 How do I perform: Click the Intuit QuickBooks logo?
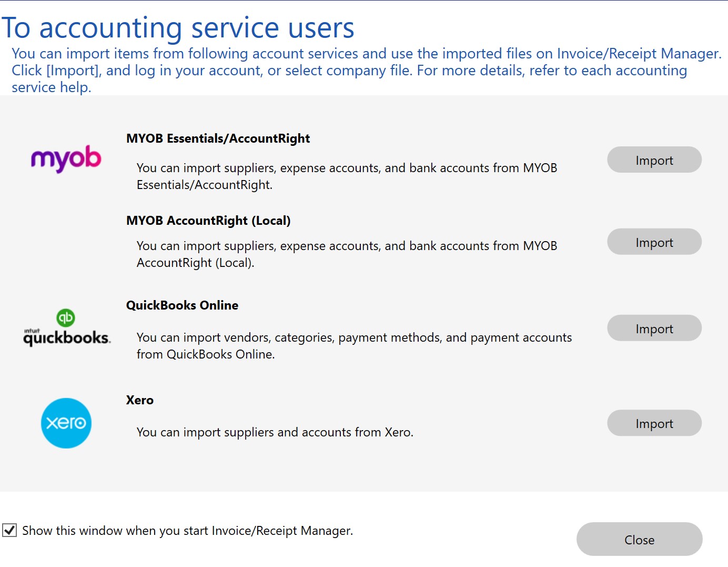[x=66, y=329]
